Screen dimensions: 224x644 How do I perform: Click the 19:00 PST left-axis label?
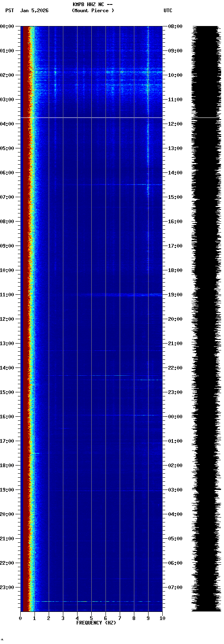pos(7,490)
